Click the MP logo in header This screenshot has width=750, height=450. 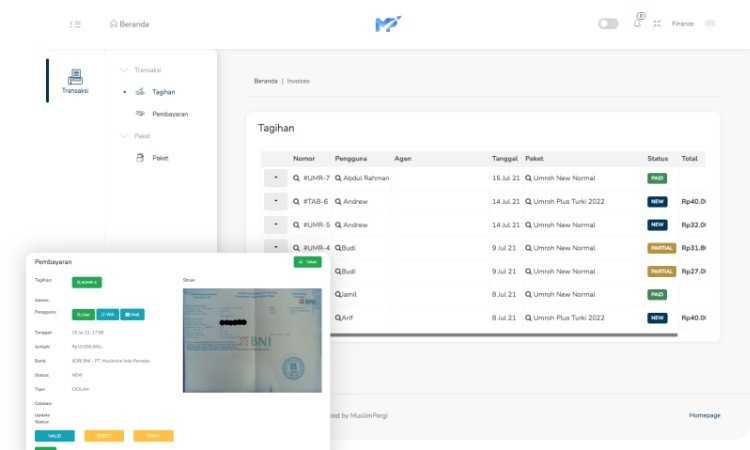coord(388,24)
